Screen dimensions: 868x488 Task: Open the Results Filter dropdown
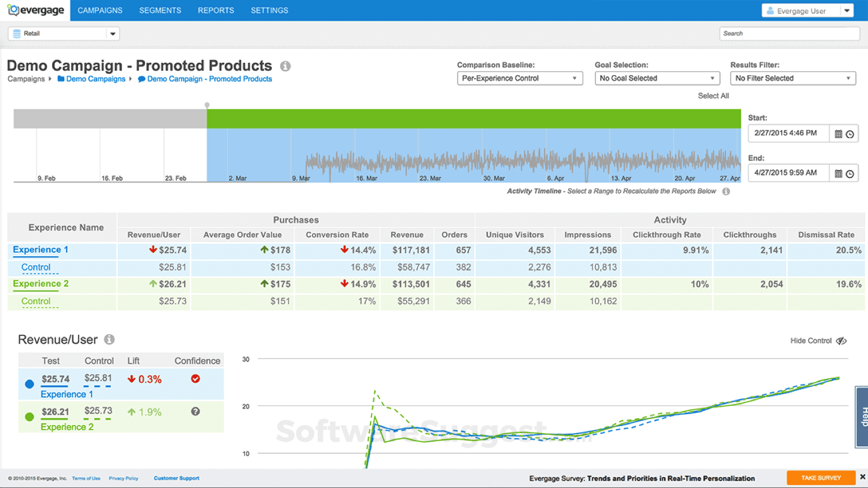point(792,77)
